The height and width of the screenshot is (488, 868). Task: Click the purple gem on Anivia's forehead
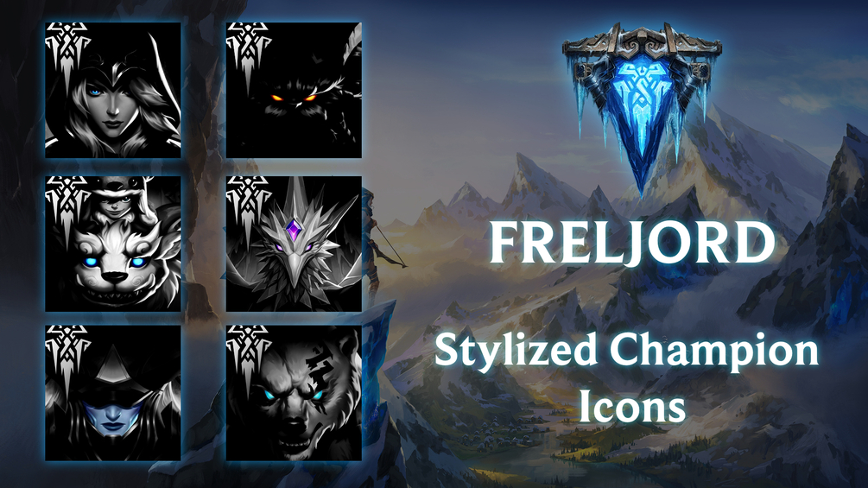click(x=292, y=229)
